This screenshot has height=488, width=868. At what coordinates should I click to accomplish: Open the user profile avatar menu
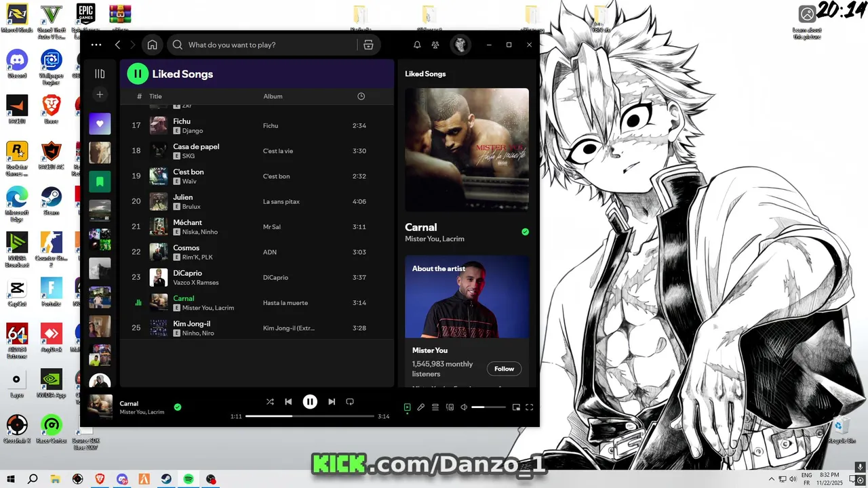460,45
